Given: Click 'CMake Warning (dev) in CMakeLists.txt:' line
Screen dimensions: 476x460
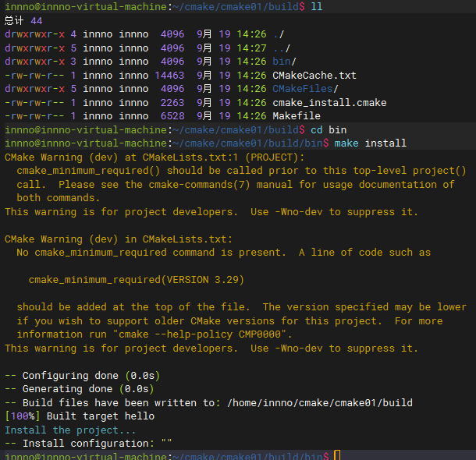Looking at the screenshot, I should click(119, 239).
